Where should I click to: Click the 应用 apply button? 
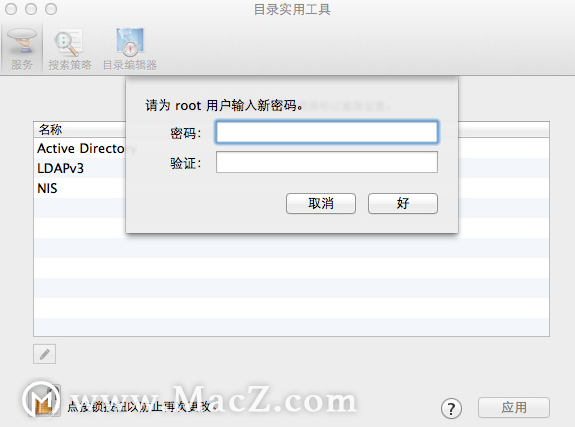click(x=514, y=407)
